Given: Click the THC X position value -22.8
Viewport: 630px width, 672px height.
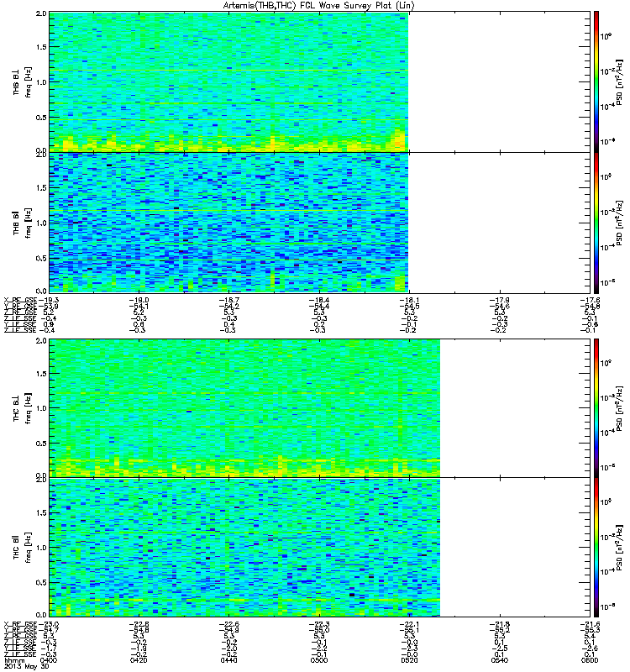Looking at the screenshot, I should pos(139,624).
